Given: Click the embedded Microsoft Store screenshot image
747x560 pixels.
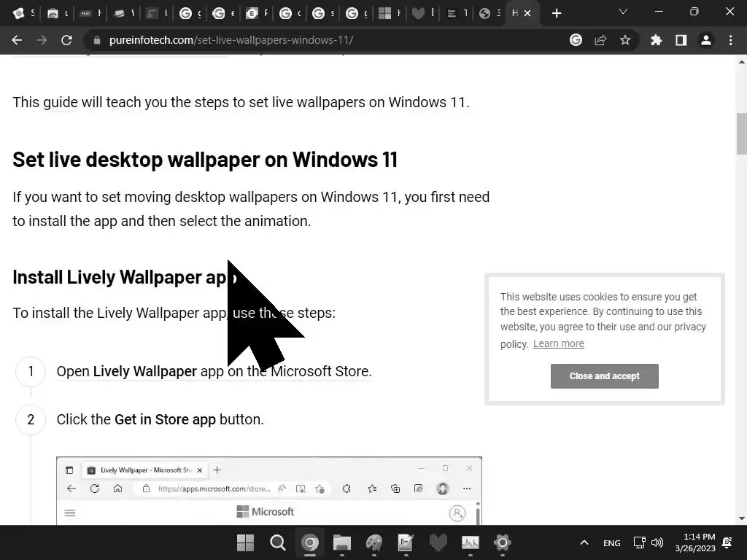Looking at the screenshot, I should click(x=269, y=491).
